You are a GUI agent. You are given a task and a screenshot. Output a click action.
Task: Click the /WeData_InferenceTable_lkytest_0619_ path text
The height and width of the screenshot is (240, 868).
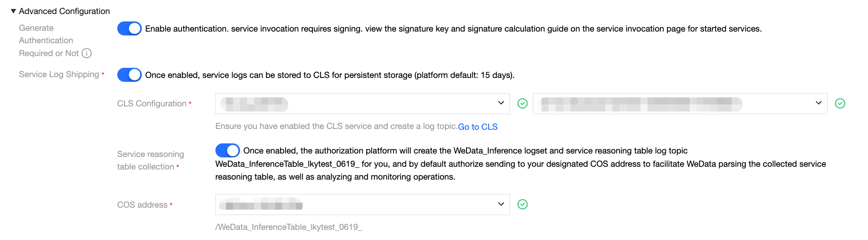pyautogui.click(x=289, y=227)
